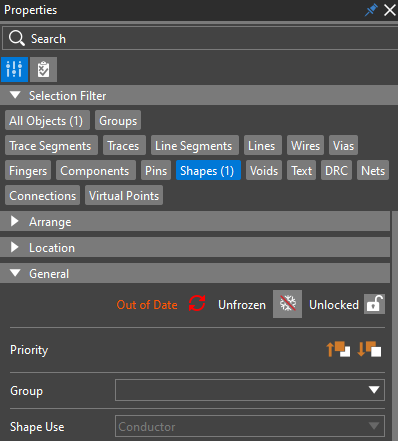
Task: Click the search magnifier icon
Action: pos(16,38)
